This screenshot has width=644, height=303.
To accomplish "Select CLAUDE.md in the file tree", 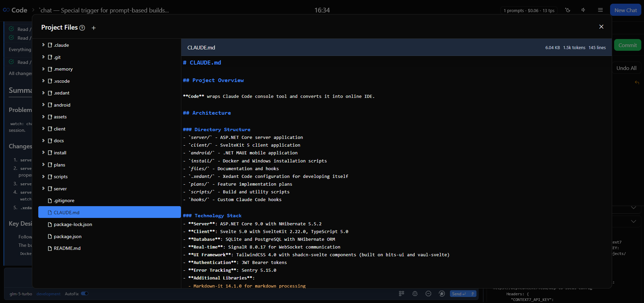I will click(109, 213).
